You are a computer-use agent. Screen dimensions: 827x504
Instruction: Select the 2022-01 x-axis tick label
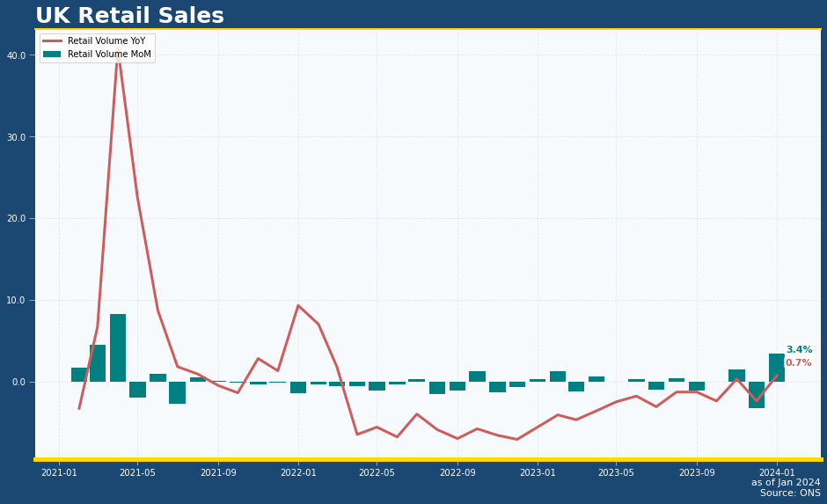coord(297,473)
